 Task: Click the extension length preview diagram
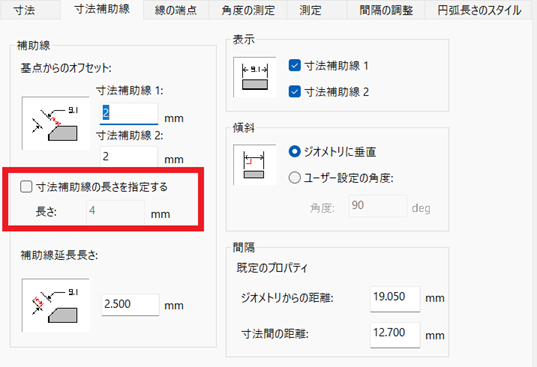(56, 305)
